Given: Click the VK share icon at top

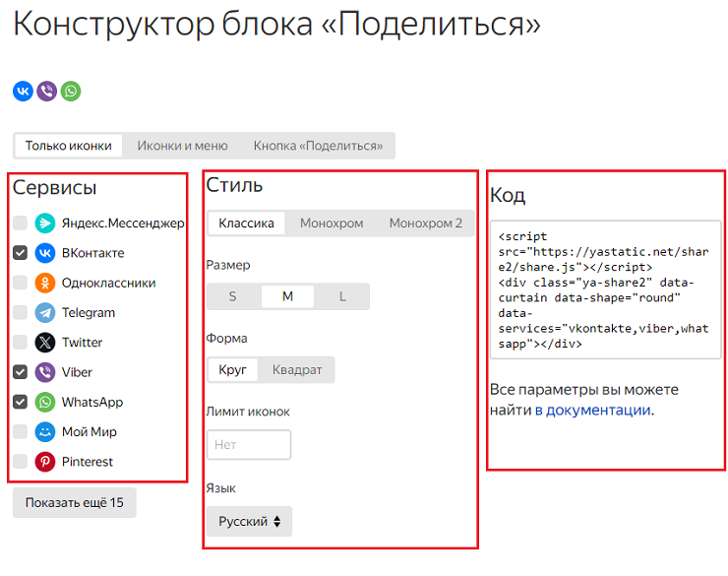Looking at the screenshot, I should coord(23,92).
